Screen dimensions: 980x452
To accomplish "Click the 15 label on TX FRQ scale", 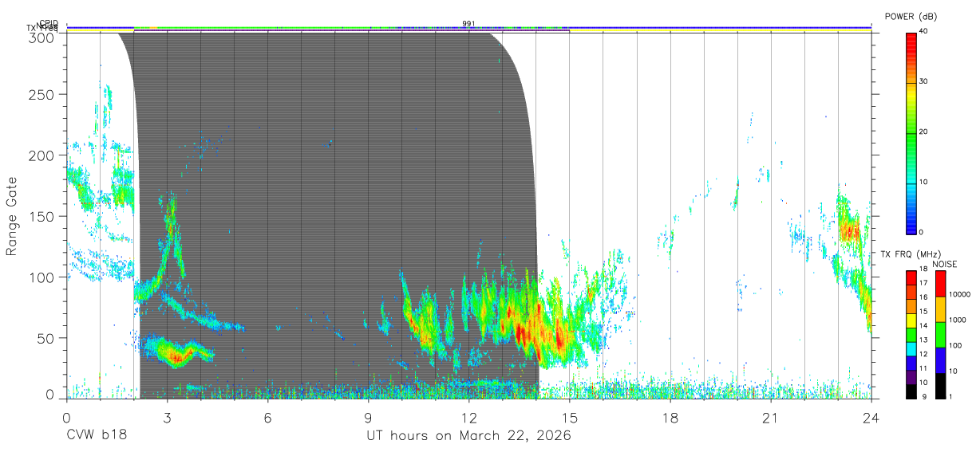I will pos(923,313).
